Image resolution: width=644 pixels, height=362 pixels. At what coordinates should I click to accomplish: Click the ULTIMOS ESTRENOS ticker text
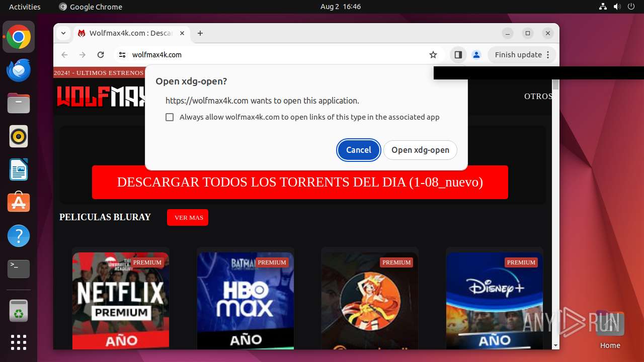pyautogui.click(x=110, y=73)
